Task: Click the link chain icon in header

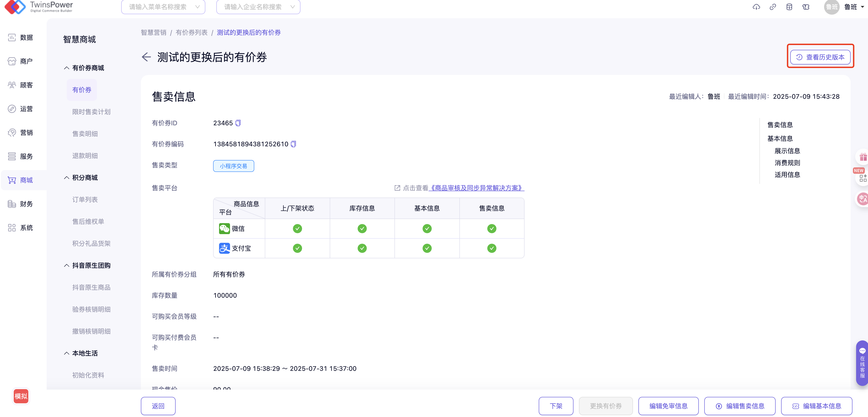Action: [773, 7]
